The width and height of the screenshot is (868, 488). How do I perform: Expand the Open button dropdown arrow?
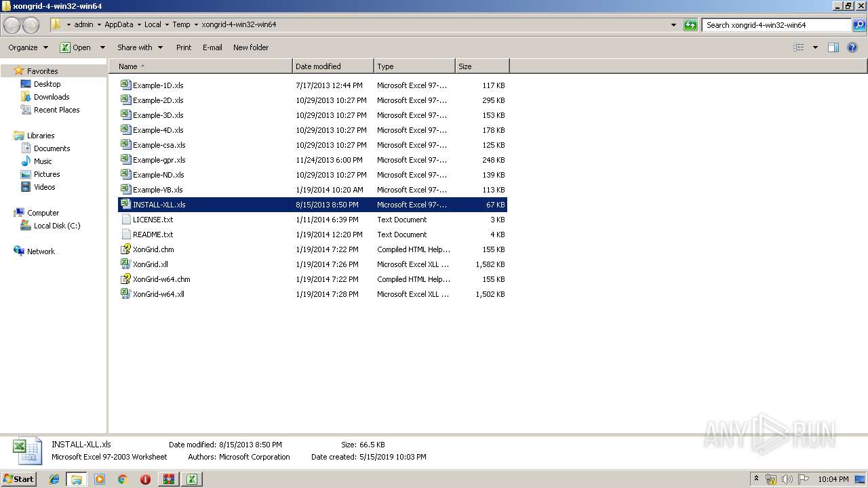pos(102,47)
